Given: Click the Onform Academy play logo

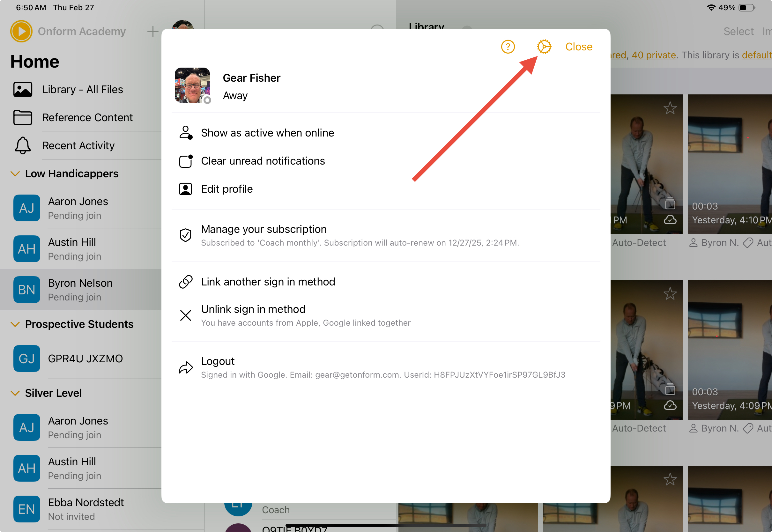Looking at the screenshot, I should [x=21, y=31].
